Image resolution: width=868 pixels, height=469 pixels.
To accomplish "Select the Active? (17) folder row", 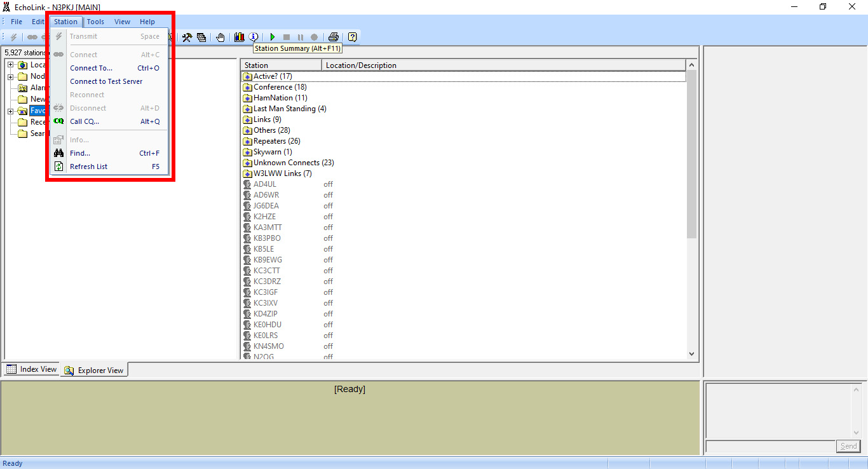I will tap(464, 76).
